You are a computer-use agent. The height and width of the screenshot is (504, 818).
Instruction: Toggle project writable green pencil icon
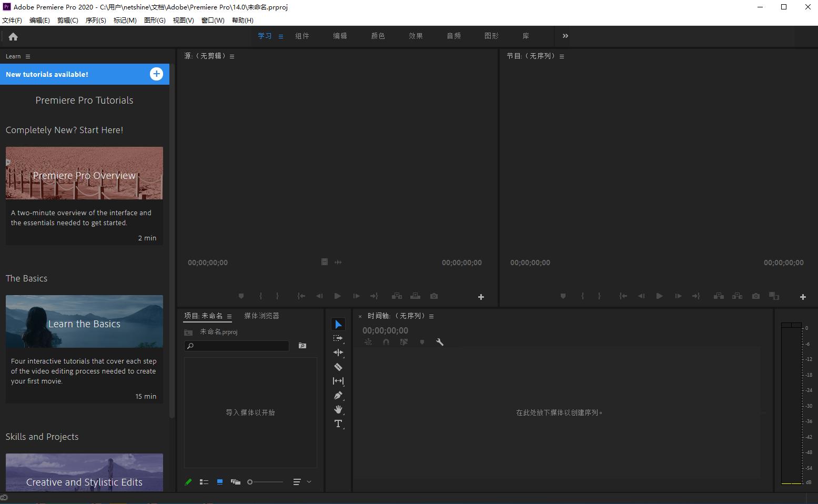(188, 482)
